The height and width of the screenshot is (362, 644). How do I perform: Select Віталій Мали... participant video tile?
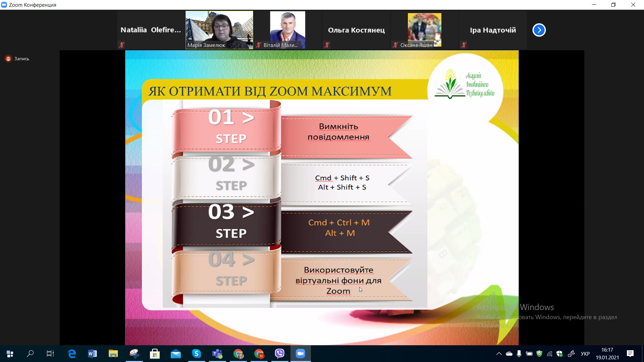pyautogui.click(x=287, y=30)
